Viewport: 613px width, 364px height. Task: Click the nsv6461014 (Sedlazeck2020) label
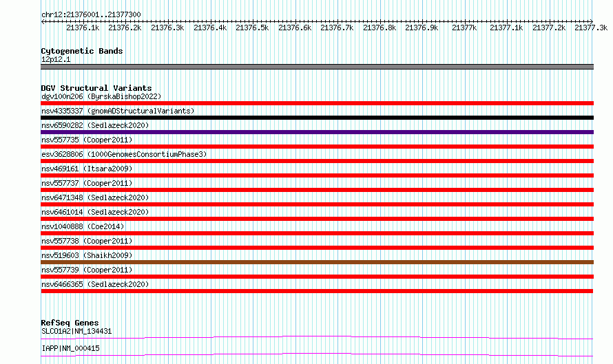pos(95,212)
